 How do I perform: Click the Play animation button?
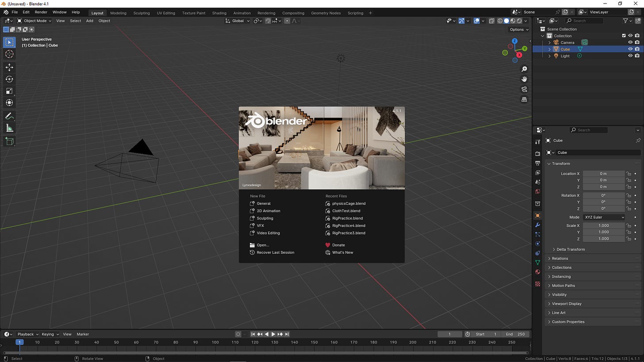(273, 334)
